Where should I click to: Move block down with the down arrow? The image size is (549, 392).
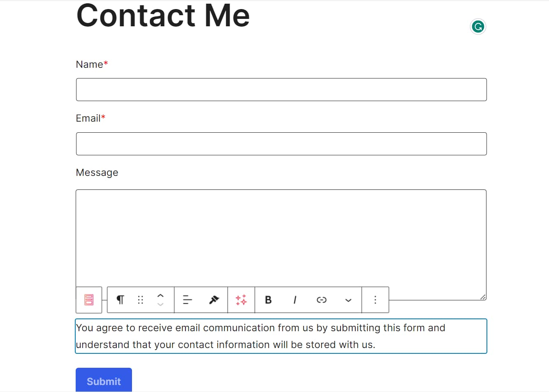160,304
